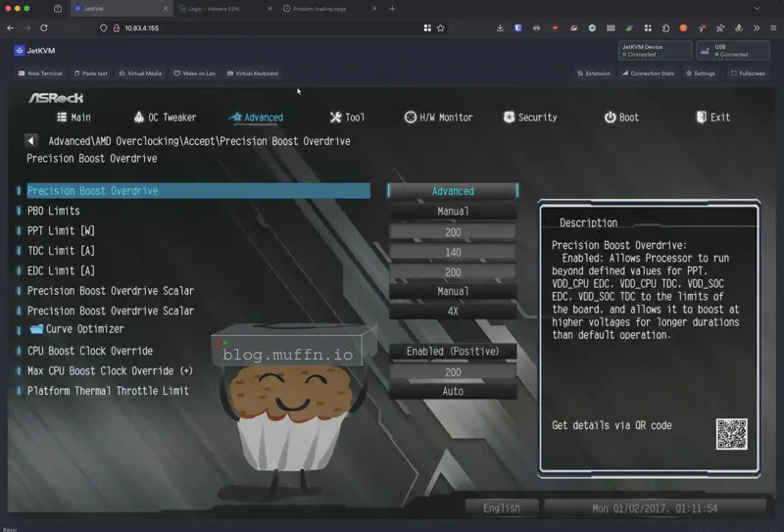Open JetKVM Web Terminal
Viewport: 784px width, 532px height.
[x=40, y=73]
